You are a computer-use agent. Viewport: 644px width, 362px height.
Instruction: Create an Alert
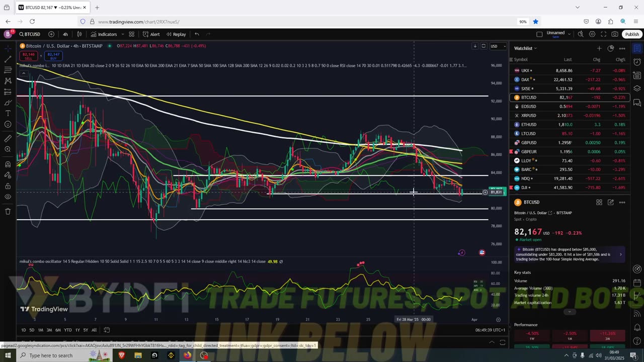coord(151,34)
